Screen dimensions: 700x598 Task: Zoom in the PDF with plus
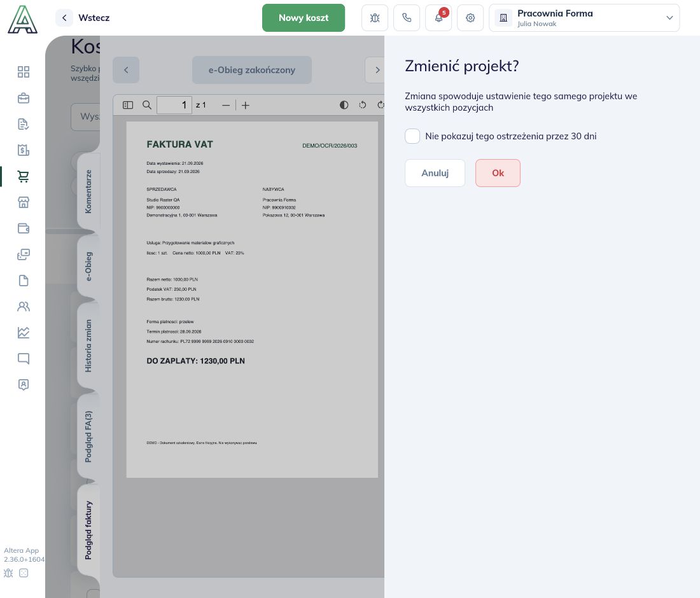(246, 106)
